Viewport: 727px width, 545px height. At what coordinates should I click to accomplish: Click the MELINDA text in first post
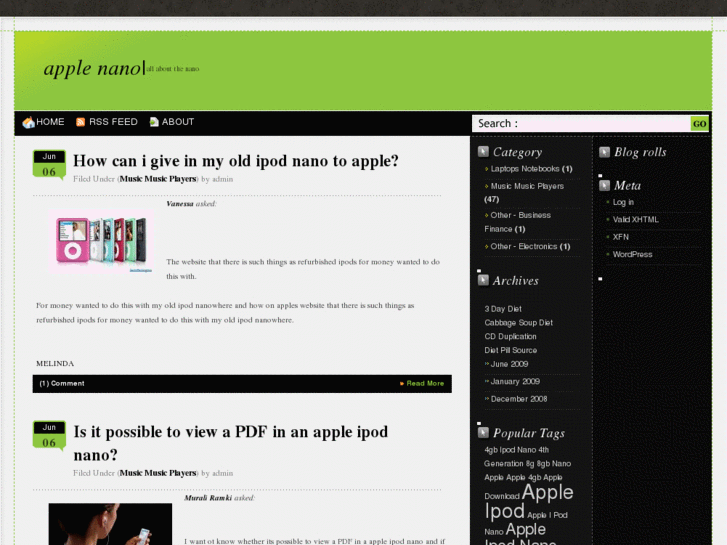point(55,364)
